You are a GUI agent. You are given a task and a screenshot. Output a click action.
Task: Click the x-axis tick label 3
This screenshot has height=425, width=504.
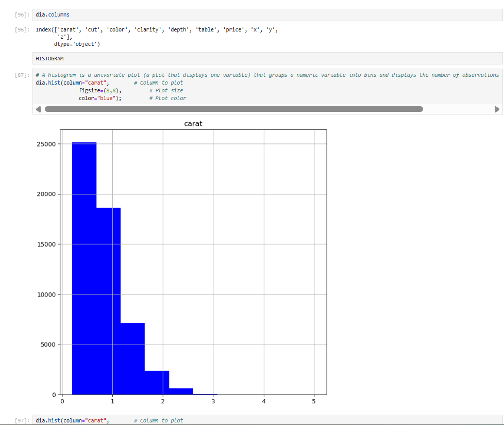(x=213, y=401)
